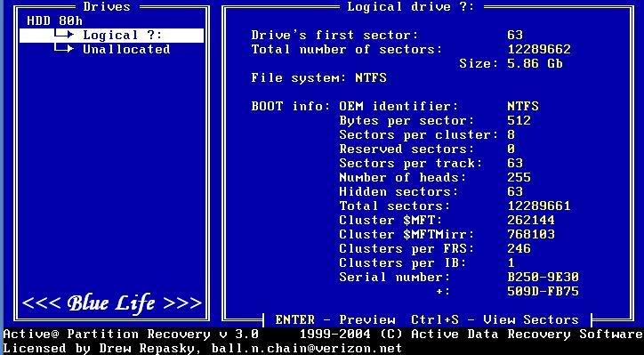This screenshot has height=355, width=644.
Task: Click Drive's first sector value 63
Action: click(x=515, y=36)
